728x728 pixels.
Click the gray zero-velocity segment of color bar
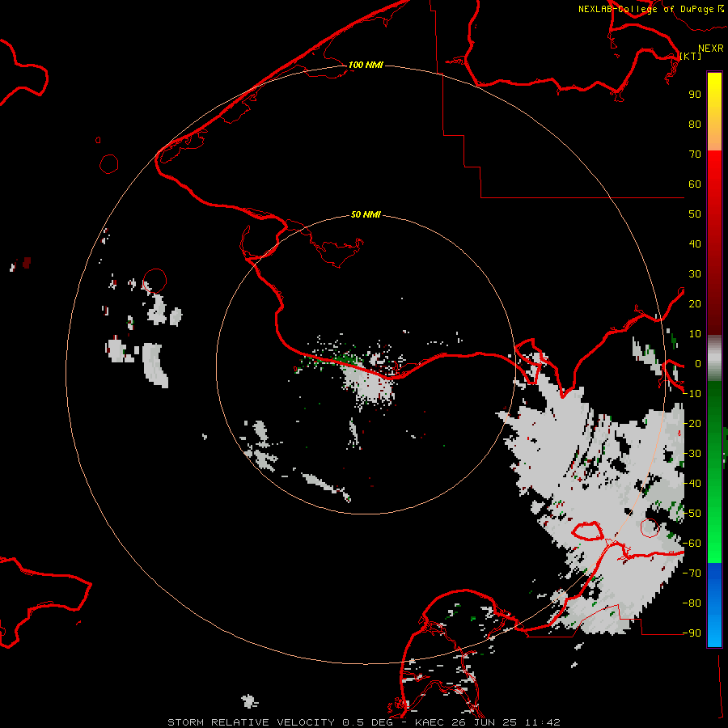tap(714, 358)
